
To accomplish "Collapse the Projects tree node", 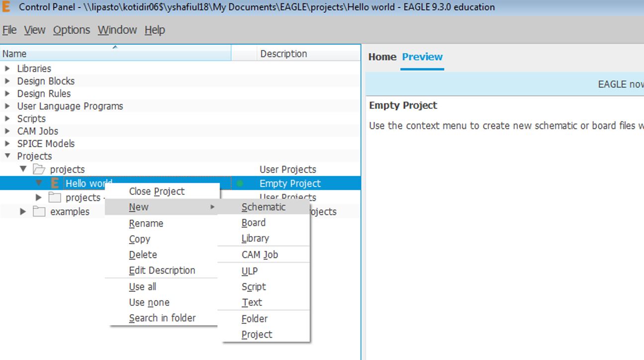I will 7,156.
